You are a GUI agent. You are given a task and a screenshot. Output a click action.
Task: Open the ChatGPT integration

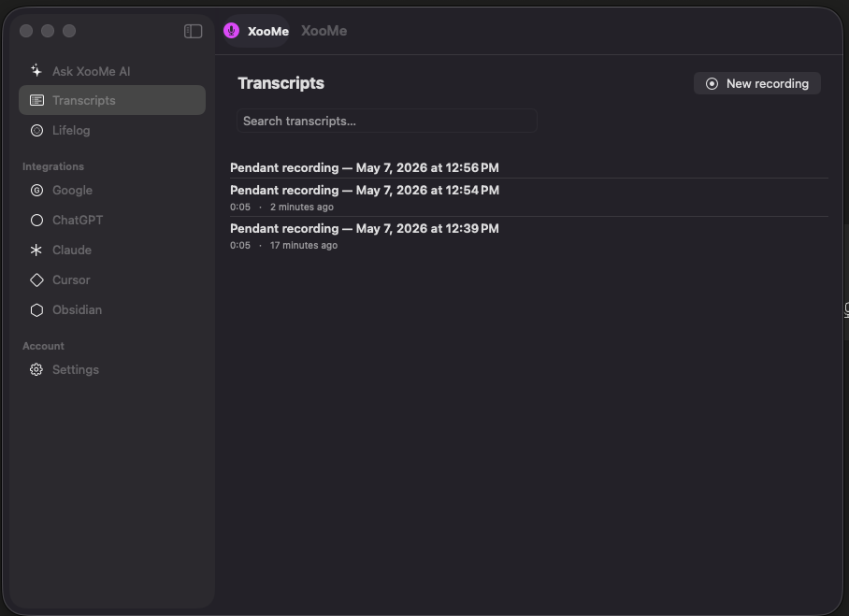pos(112,221)
